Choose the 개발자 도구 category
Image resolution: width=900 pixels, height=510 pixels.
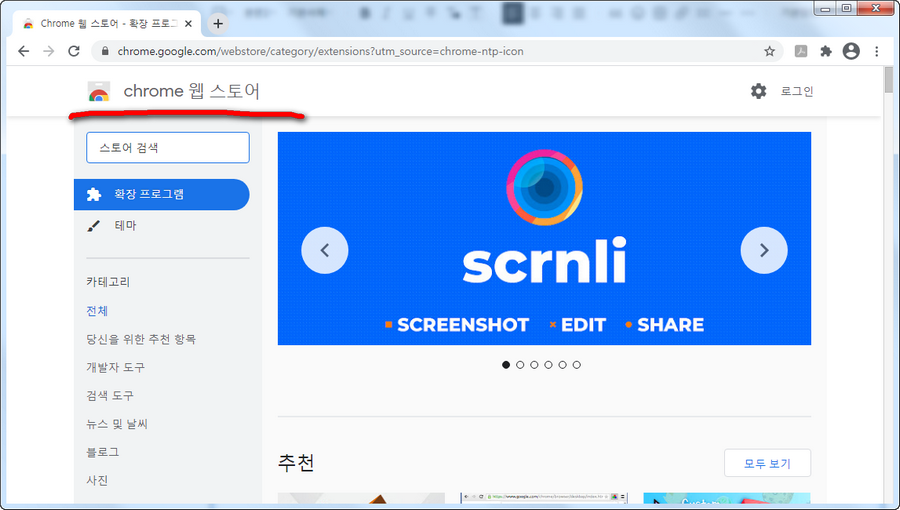click(115, 367)
